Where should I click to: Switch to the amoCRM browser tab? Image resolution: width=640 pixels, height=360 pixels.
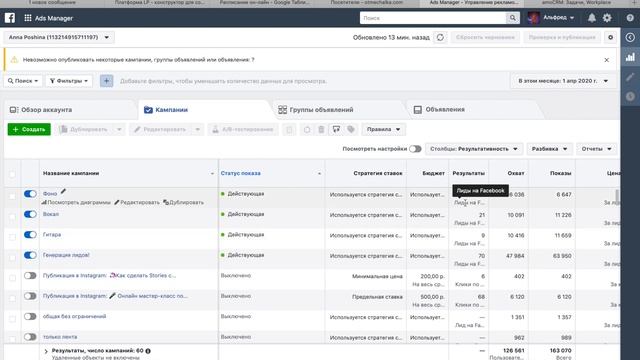tap(576, 2)
